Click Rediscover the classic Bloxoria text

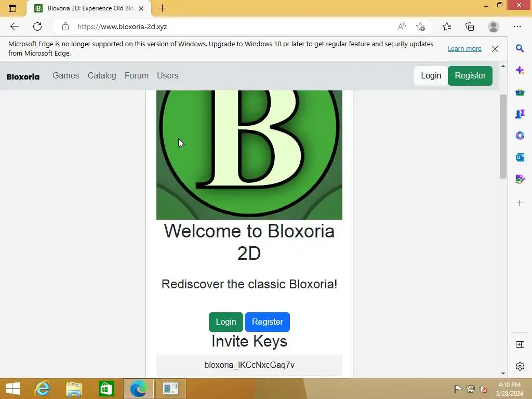tap(249, 284)
